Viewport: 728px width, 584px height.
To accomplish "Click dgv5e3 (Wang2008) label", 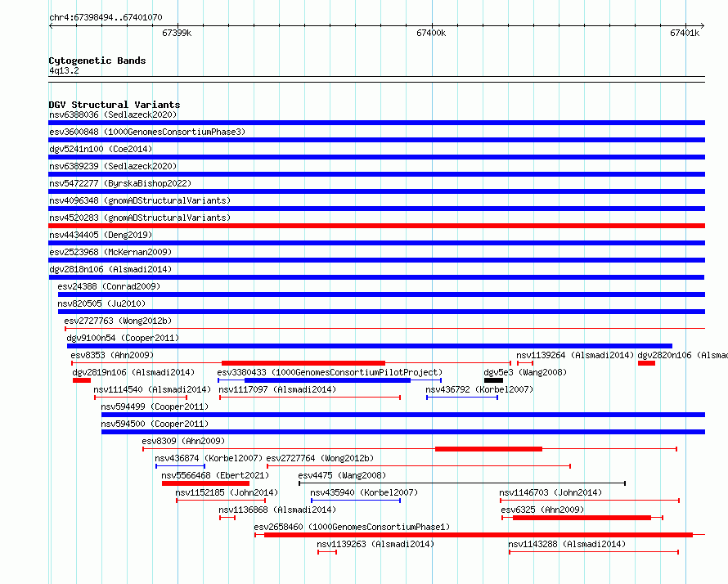I will click(x=525, y=372).
